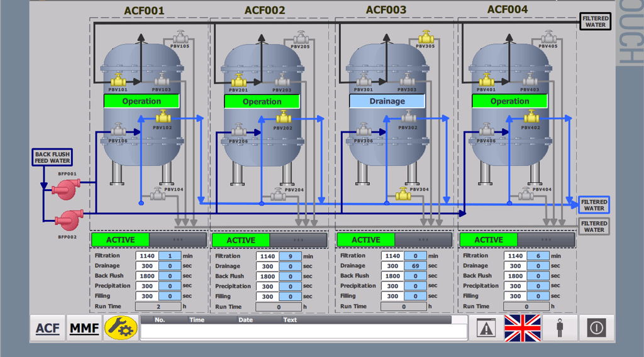The image size is (644, 357).
Task: Click ACF004 Operation status button
Action: 509,101
